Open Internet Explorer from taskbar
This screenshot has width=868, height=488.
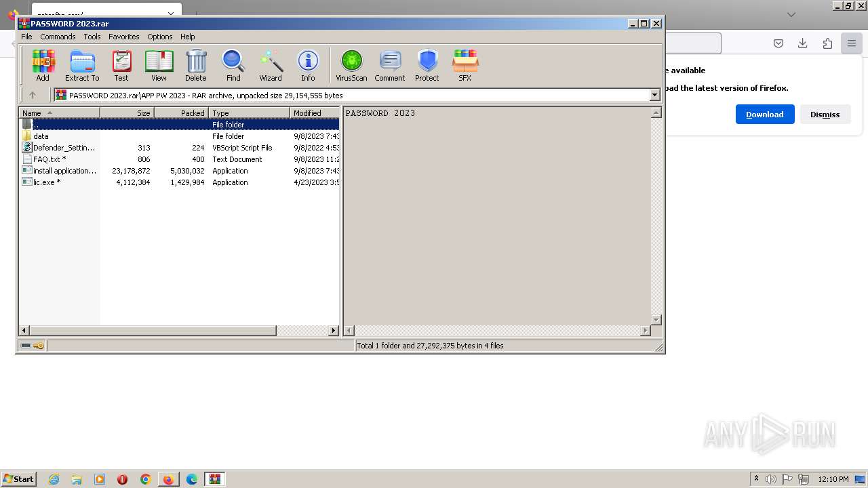[54, 479]
